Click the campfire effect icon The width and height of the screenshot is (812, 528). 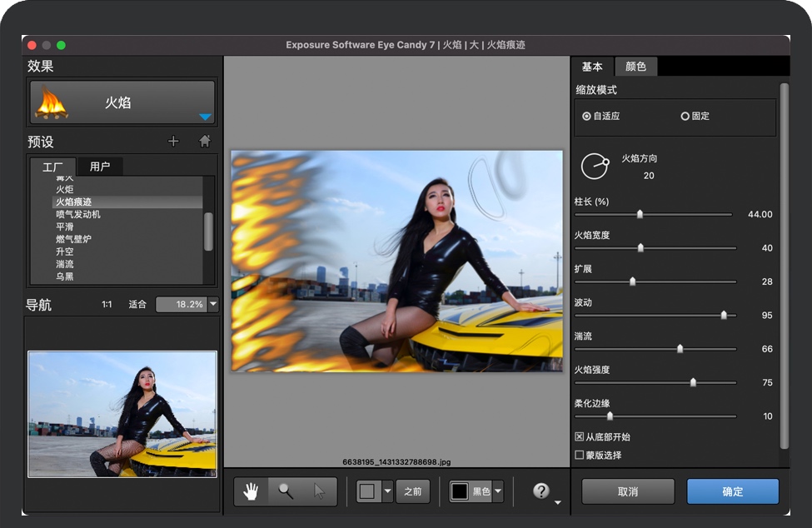(x=51, y=102)
